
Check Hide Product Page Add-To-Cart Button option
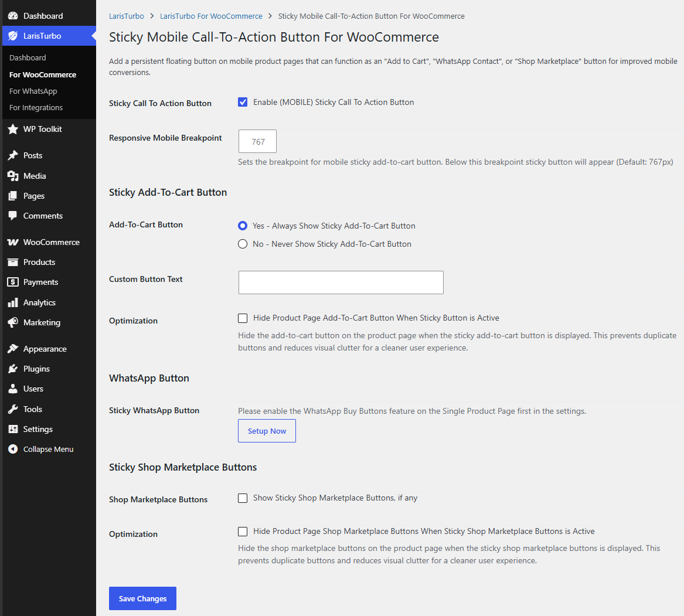click(x=243, y=318)
